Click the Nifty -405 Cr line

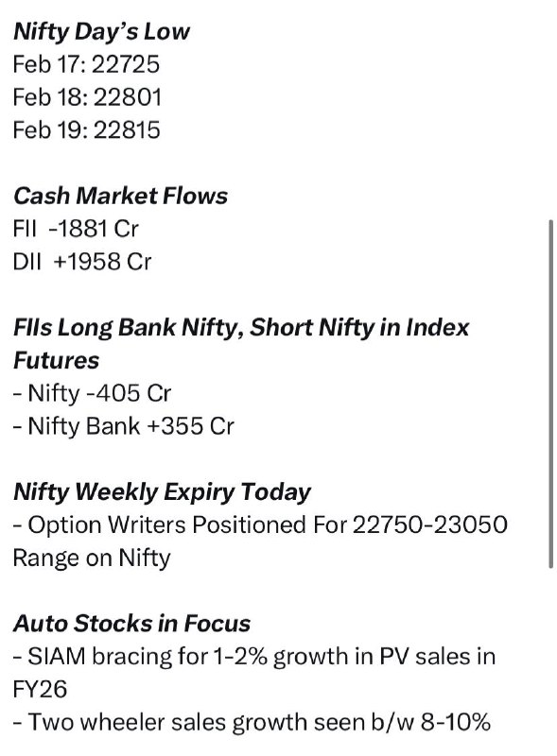tap(92, 393)
